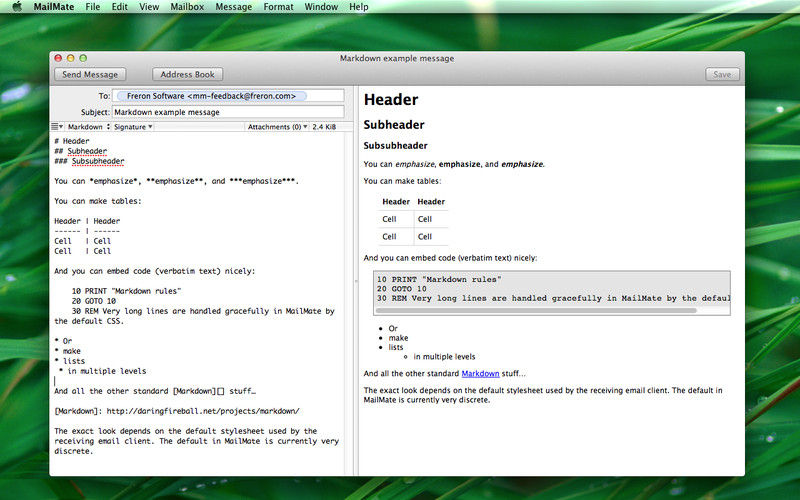Open the Window menu

point(321,7)
